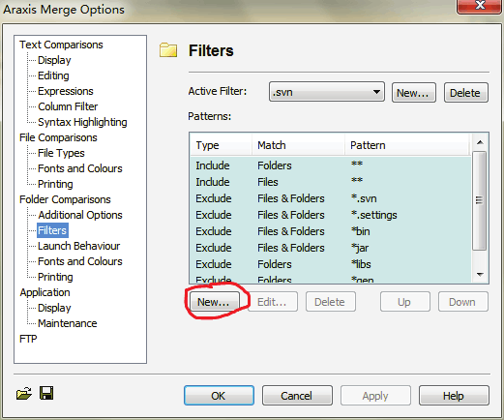The image size is (504, 420).
Task: Click the Edit pattern button
Action: pyautogui.click(x=272, y=302)
